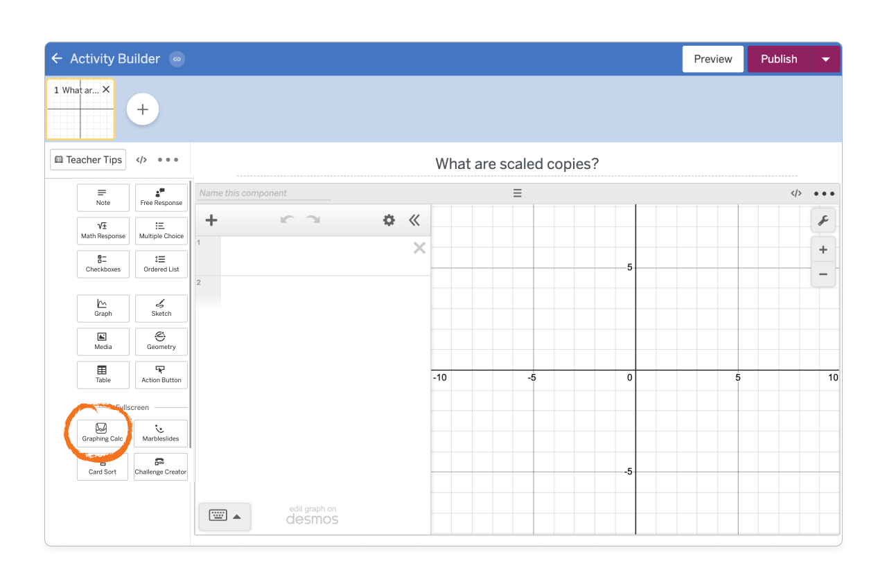Insert an Action Button component

(x=161, y=375)
